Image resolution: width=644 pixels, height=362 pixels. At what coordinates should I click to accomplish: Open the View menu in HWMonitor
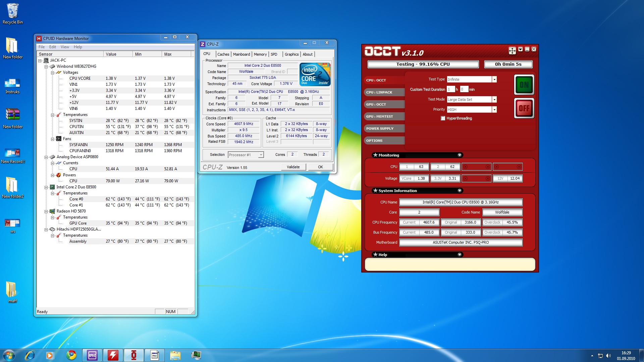click(x=65, y=47)
